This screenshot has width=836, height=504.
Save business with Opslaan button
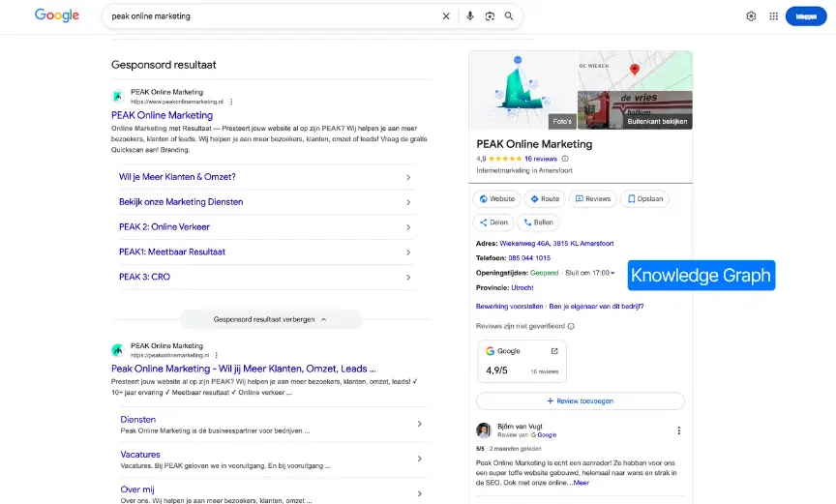pos(645,198)
